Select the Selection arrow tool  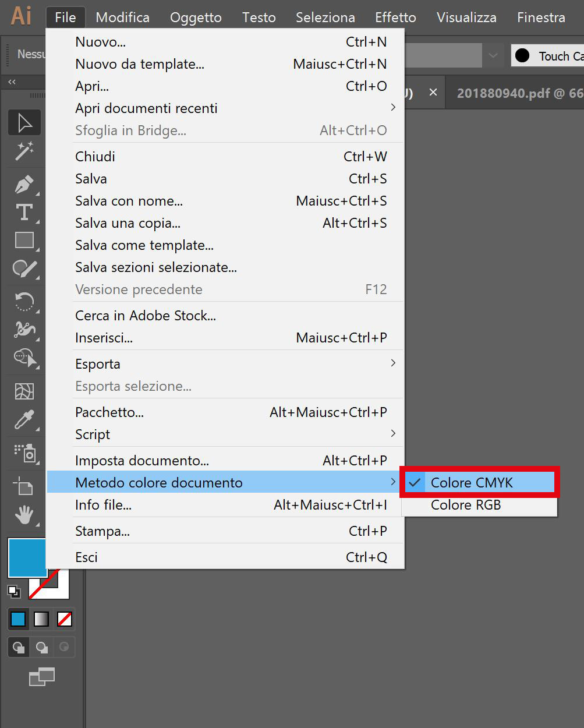click(x=24, y=123)
